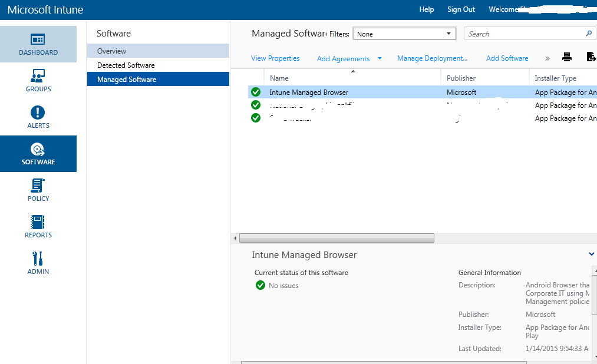
Task: Open the Dashboard workspace icon
Action: [38, 44]
